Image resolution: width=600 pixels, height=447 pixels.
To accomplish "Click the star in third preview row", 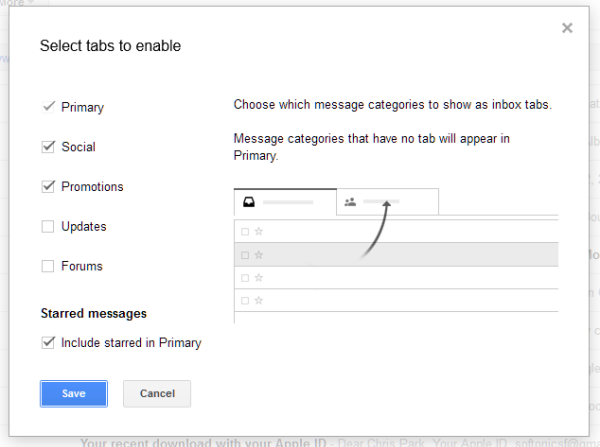I will pos(258,277).
